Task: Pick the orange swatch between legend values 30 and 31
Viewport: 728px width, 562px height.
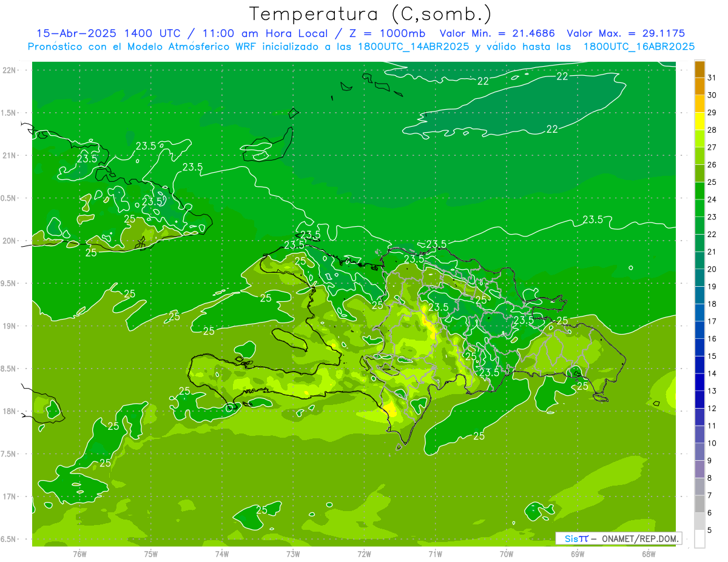Action: [x=699, y=86]
